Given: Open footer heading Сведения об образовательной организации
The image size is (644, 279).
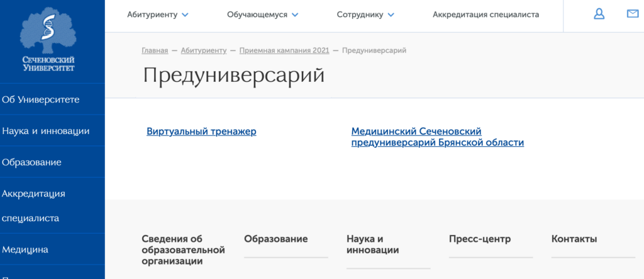Looking at the screenshot, I should click(x=183, y=250).
